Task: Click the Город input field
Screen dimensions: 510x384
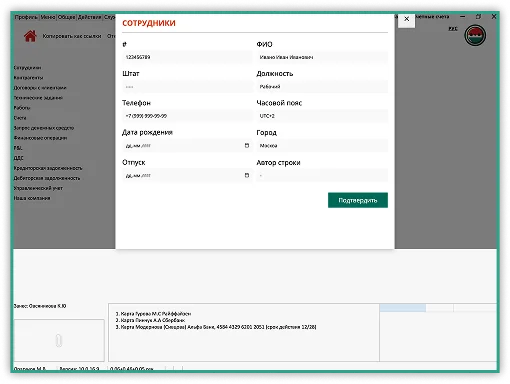Action: point(322,146)
